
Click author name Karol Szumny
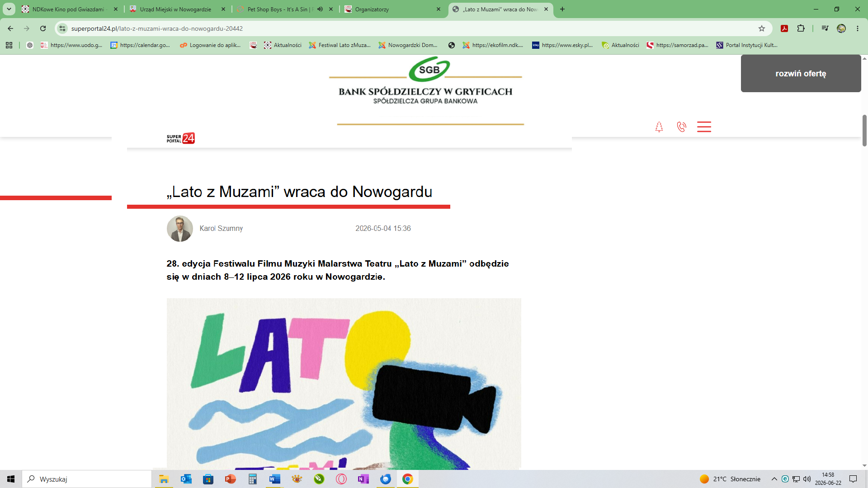(221, 229)
